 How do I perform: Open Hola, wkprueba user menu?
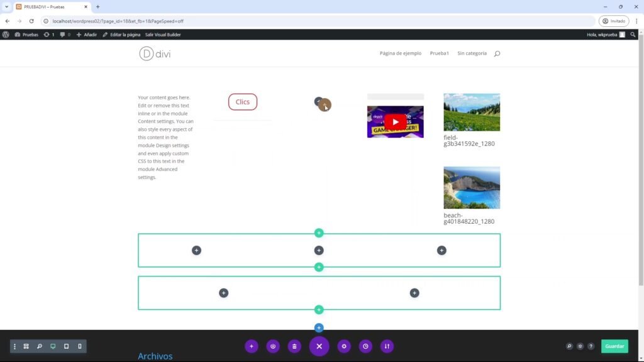(606, 35)
